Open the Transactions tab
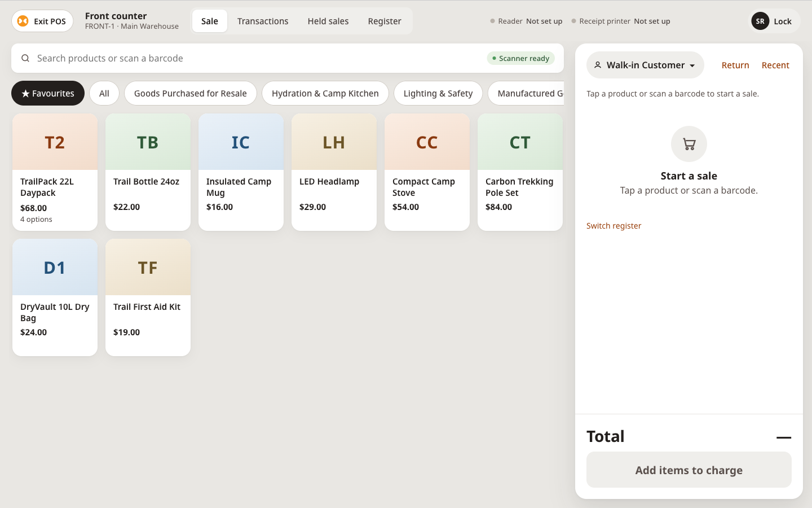This screenshot has height=508, width=812. (263, 21)
